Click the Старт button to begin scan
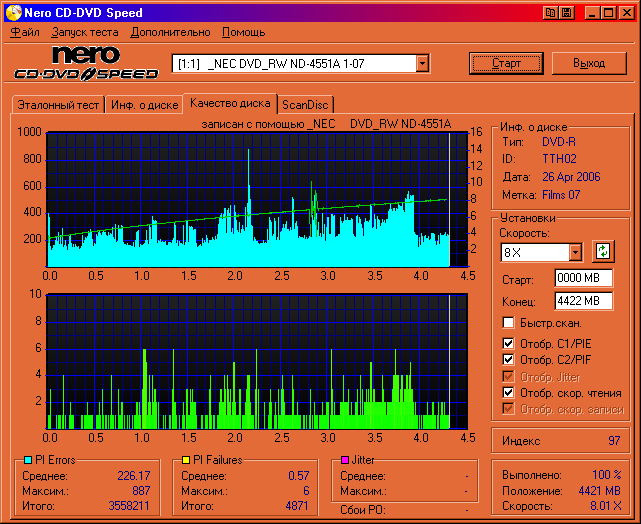The width and height of the screenshot is (641, 524). 506,63
